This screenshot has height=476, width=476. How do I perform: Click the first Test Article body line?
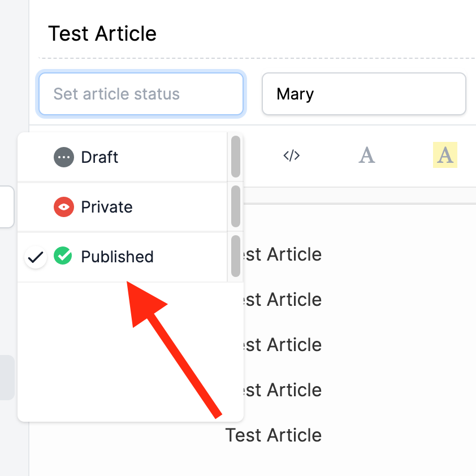click(282, 254)
